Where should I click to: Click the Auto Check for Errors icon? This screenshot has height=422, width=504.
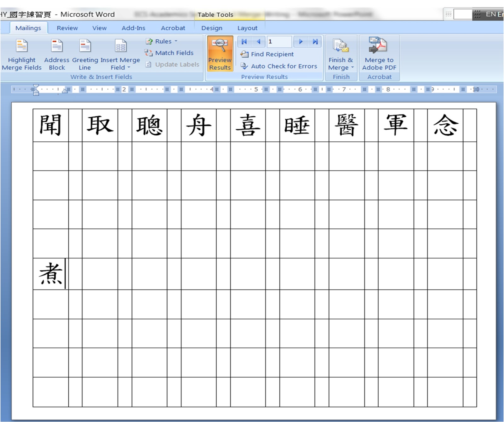pyautogui.click(x=244, y=66)
